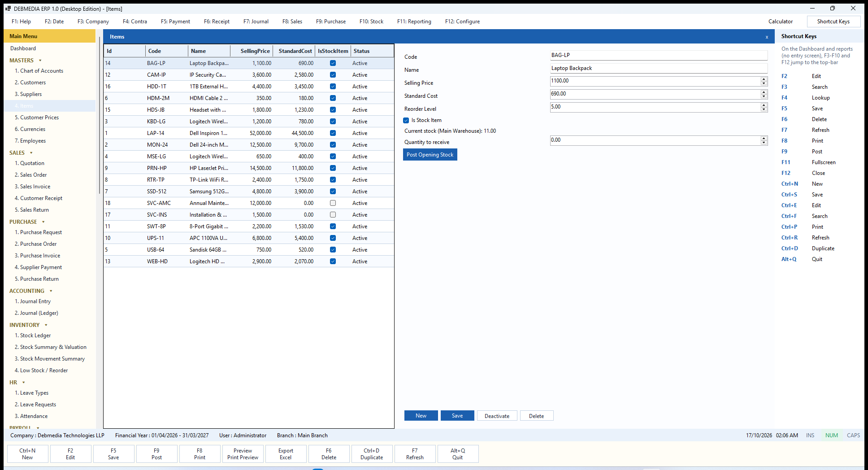Image resolution: width=868 pixels, height=470 pixels.
Task: Close the Items panel with the x
Action: (767, 37)
